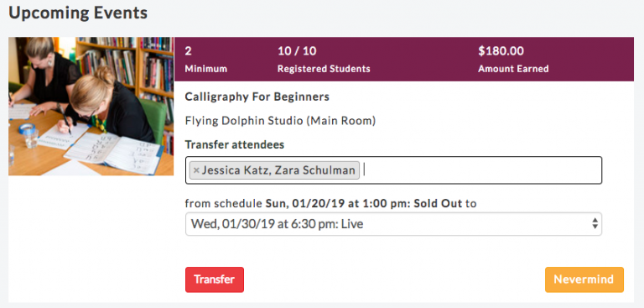The image size is (644, 308).
Task: Click the Upcoming Events heading
Action: click(78, 13)
